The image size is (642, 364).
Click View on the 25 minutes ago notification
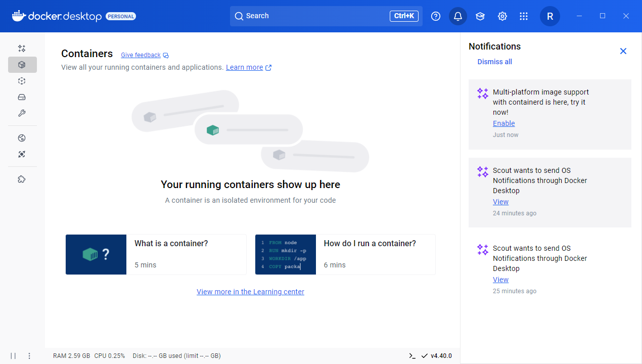pos(500,280)
